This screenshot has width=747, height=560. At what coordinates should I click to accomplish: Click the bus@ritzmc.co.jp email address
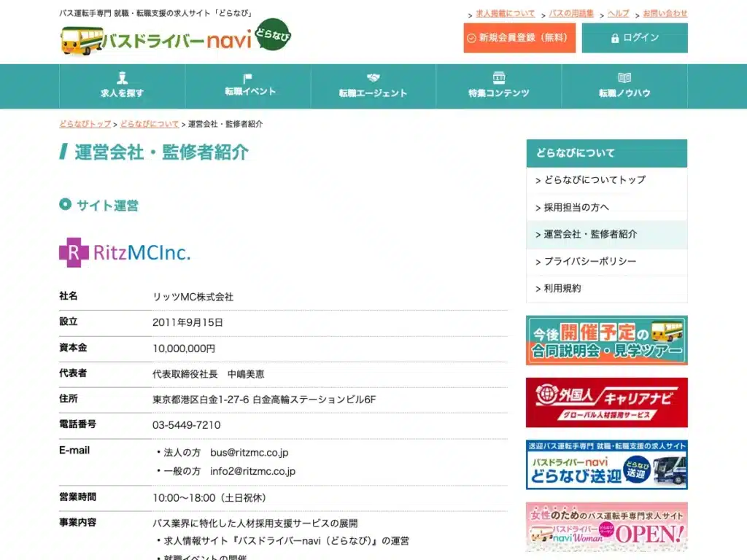(x=249, y=452)
